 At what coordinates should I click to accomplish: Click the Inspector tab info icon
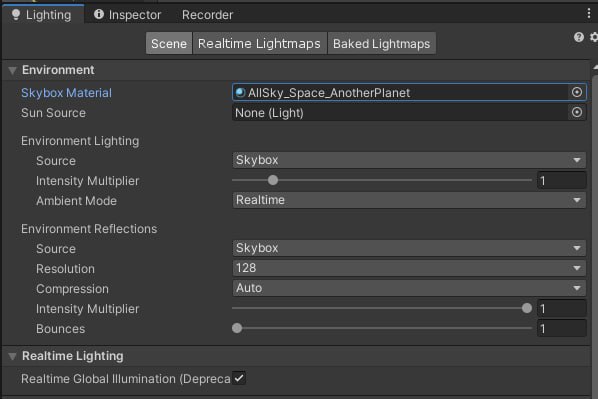(x=99, y=14)
